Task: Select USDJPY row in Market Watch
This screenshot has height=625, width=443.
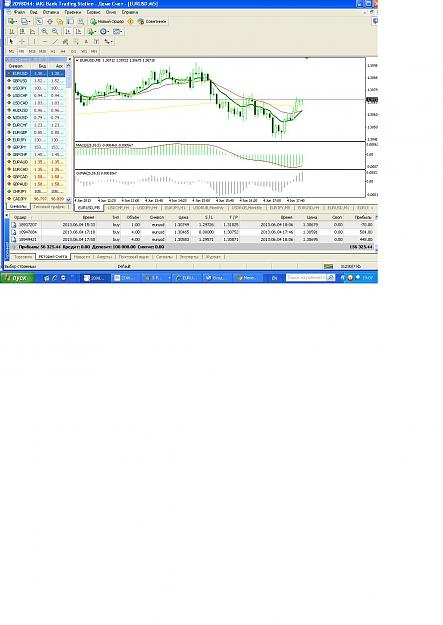Action: pyautogui.click(x=35, y=88)
